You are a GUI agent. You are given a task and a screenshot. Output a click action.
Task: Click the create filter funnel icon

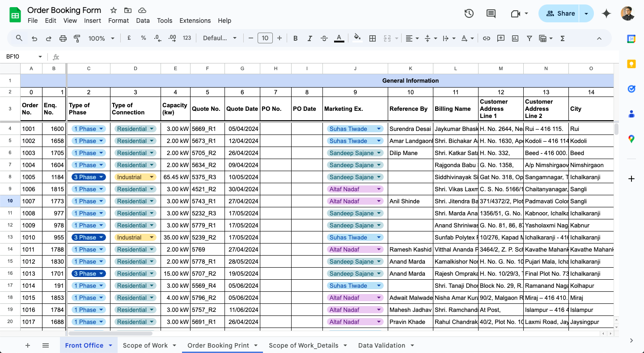tap(530, 38)
